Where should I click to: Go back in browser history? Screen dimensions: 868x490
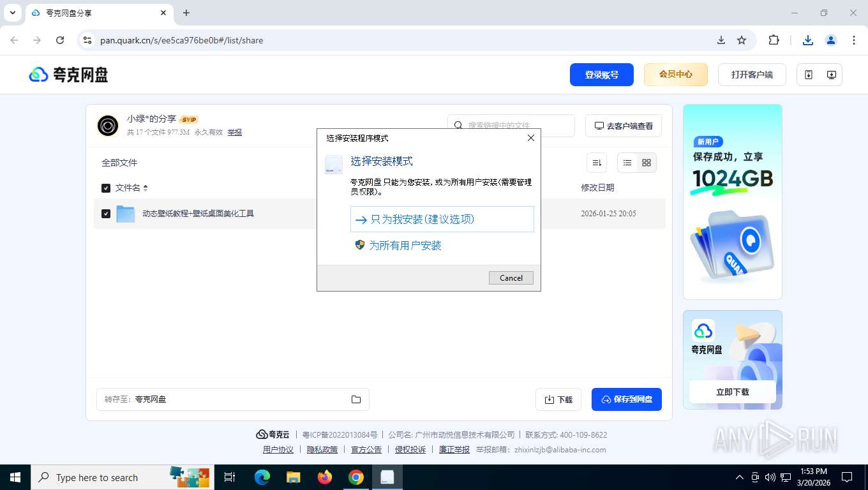pos(14,40)
